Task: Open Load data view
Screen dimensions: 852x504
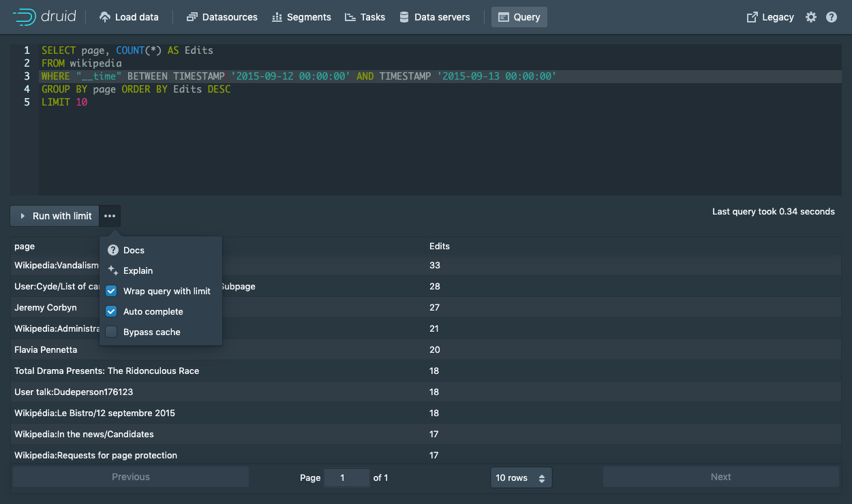Action: (x=129, y=17)
